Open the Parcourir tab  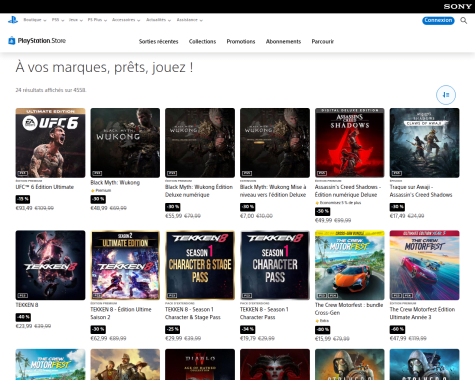[x=322, y=42]
